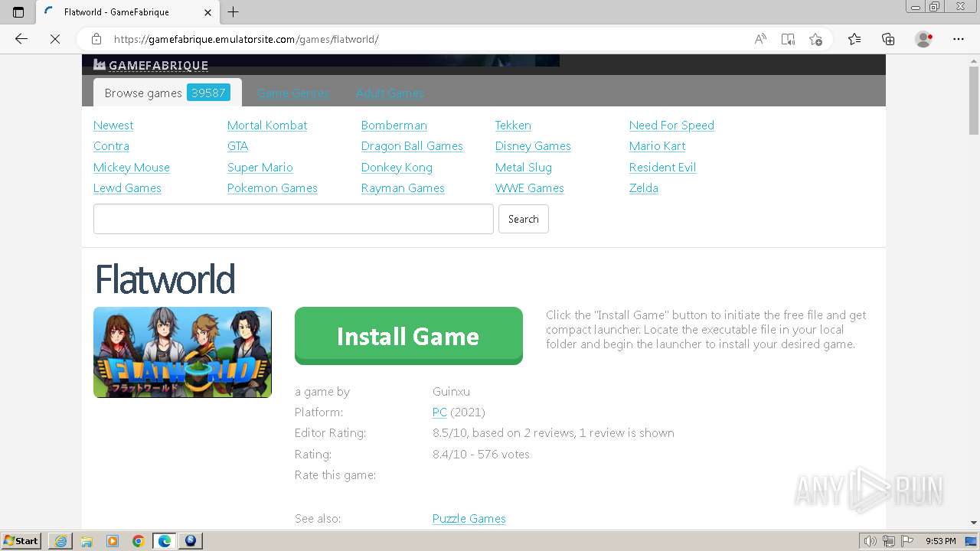Open the Newest games link
This screenshot has width=980, height=551.
pos(113,126)
